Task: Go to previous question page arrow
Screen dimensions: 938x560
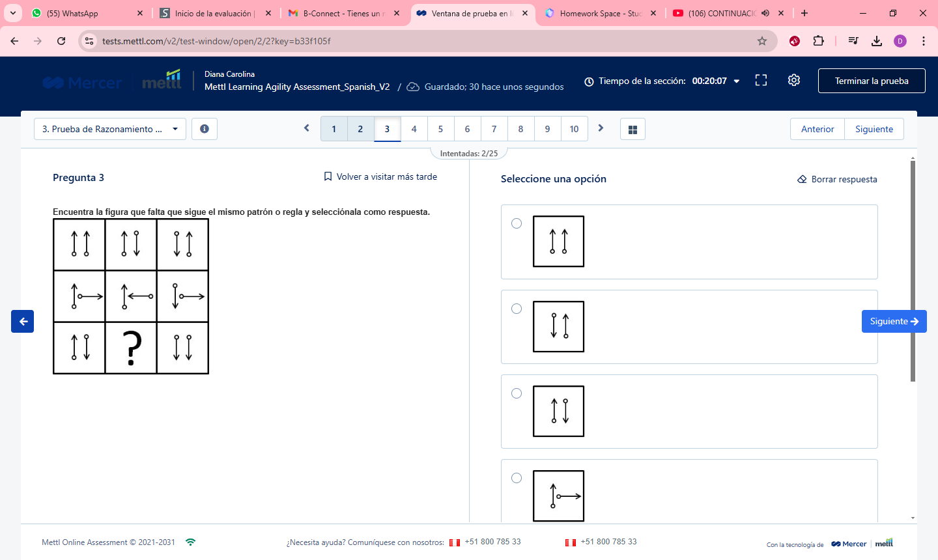Action: click(x=307, y=128)
